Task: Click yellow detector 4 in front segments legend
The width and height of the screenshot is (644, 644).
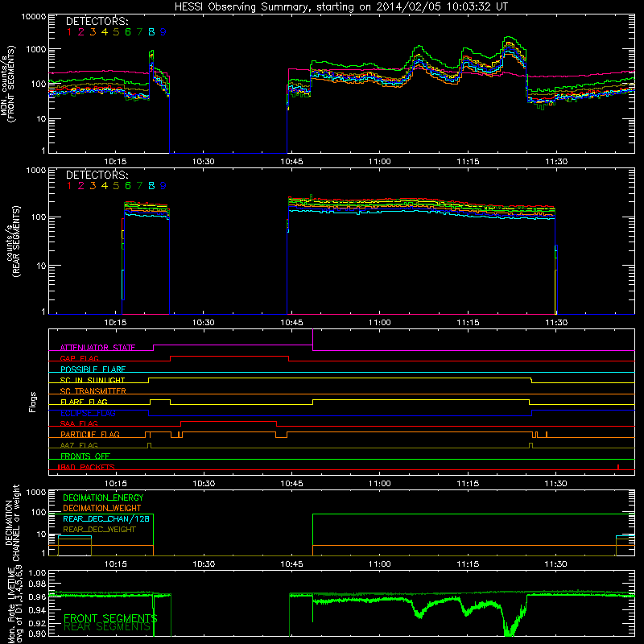Action: 105,32
